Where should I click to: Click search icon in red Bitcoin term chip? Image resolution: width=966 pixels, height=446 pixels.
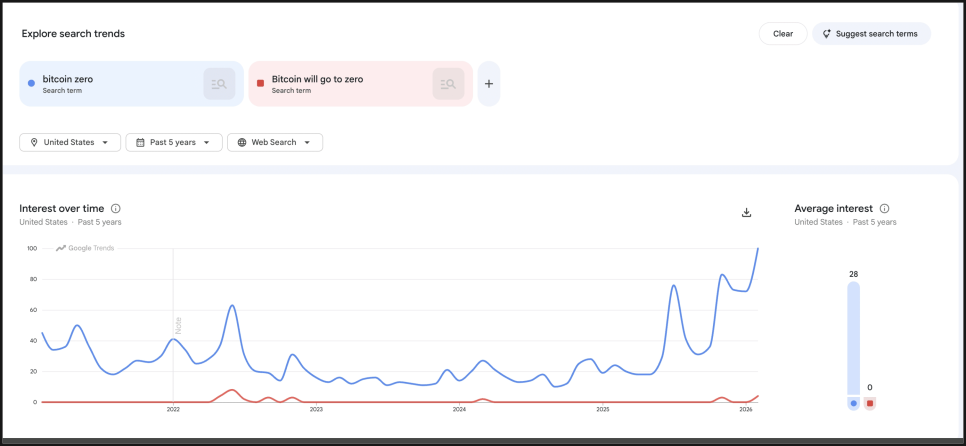[x=449, y=84]
